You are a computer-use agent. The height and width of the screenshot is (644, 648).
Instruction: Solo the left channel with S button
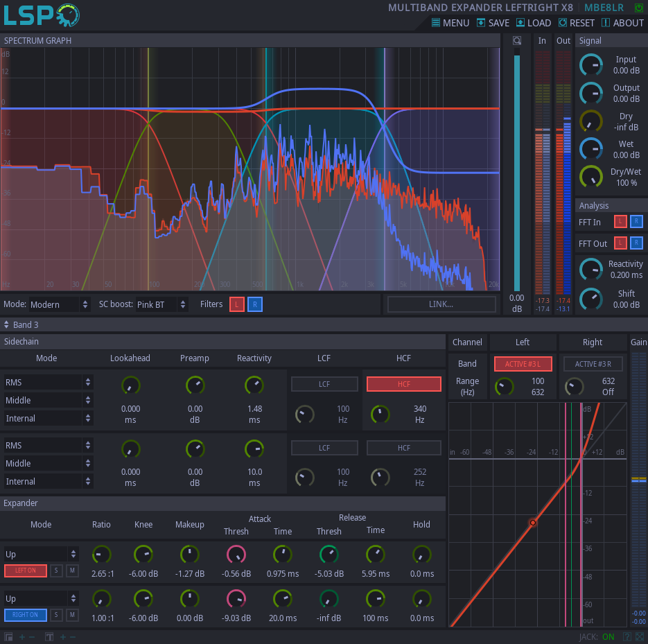(56, 571)
